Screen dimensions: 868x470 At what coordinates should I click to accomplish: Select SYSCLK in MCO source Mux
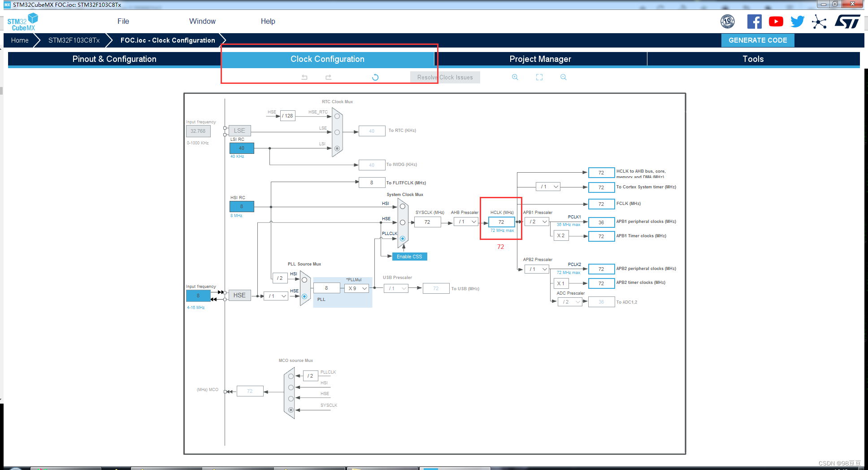pos(291,410)
